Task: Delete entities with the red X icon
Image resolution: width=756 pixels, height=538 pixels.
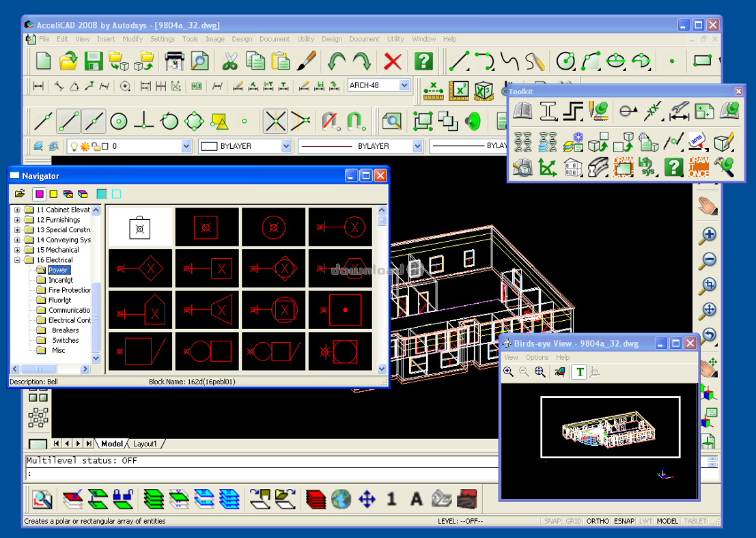Action: pyautogui.click(x=393, y=61)
